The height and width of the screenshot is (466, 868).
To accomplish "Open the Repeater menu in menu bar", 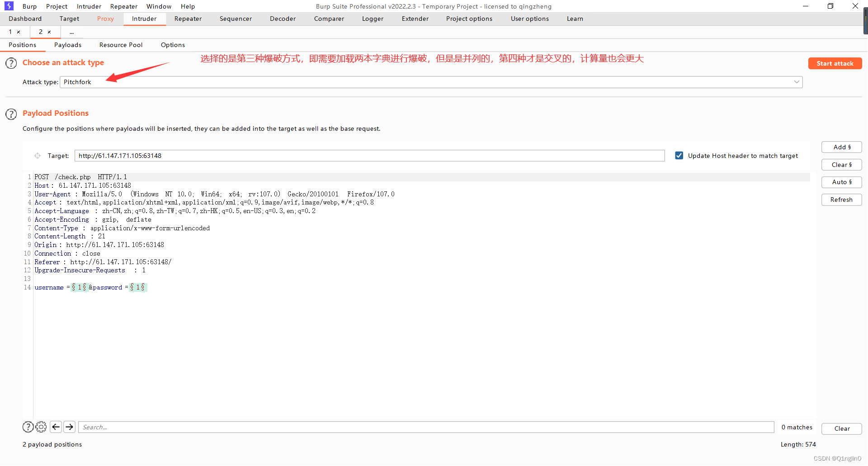I will [124, 6].
